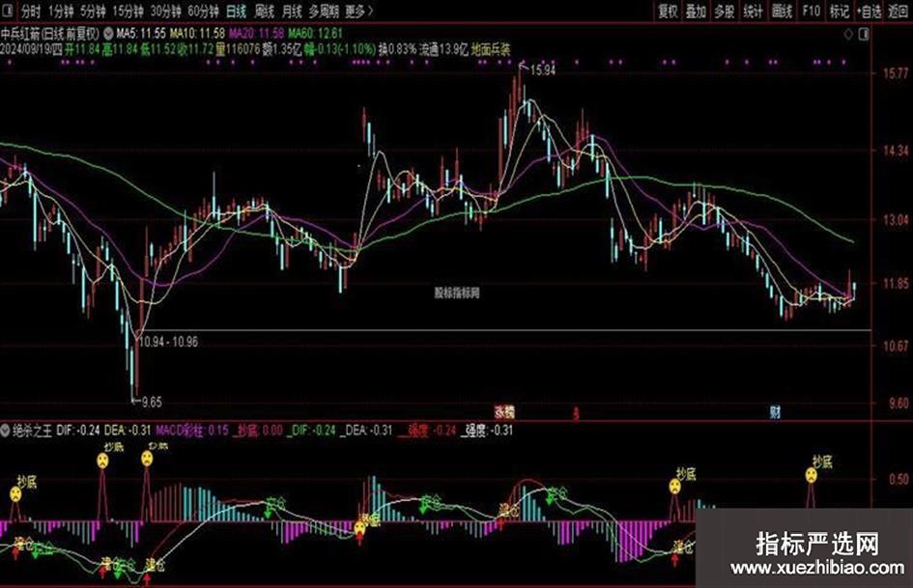
Task: Open the F10 company info
Action: point(812,11)
